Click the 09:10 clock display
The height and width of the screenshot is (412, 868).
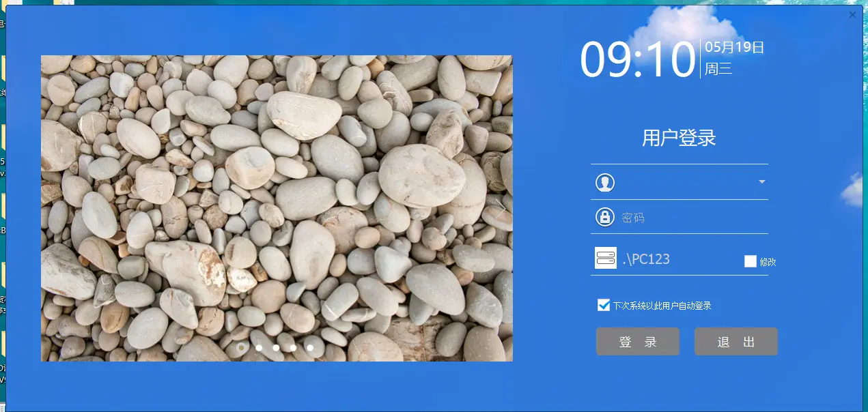[x=637, y=60]
